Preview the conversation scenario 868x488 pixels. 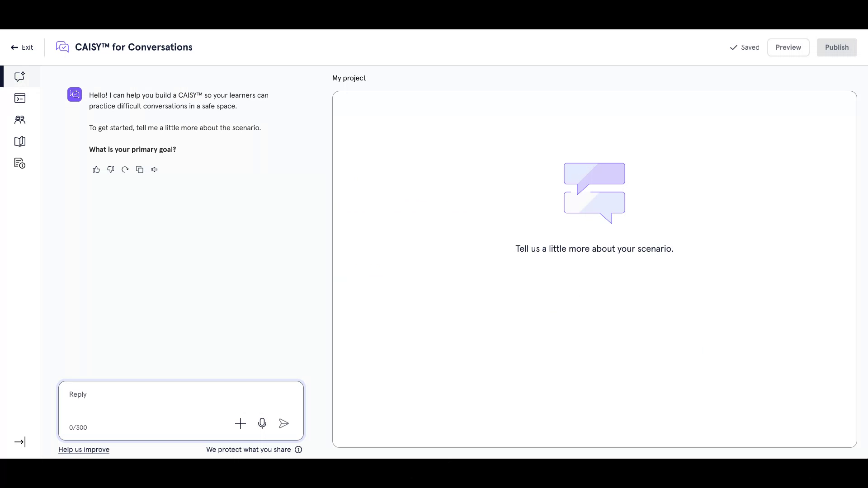788,47
